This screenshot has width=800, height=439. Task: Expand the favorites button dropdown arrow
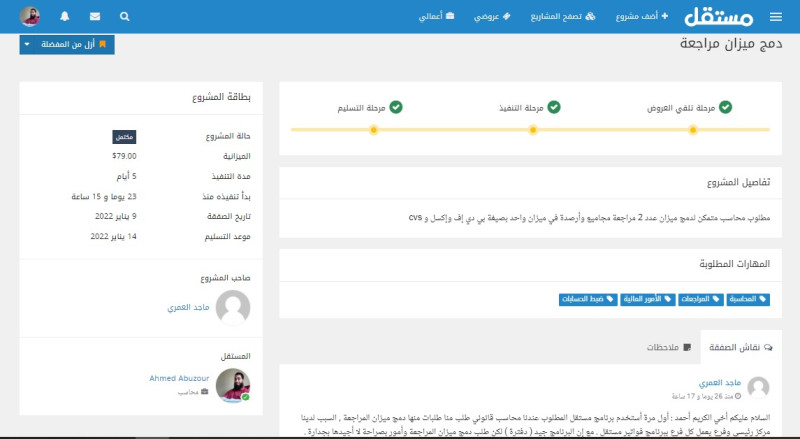[x=27, y=45]
